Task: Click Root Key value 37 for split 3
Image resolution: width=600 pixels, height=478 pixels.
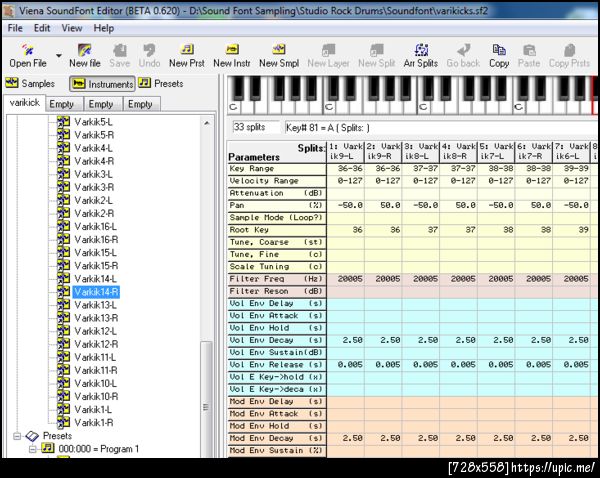Action: pos(421,230)
